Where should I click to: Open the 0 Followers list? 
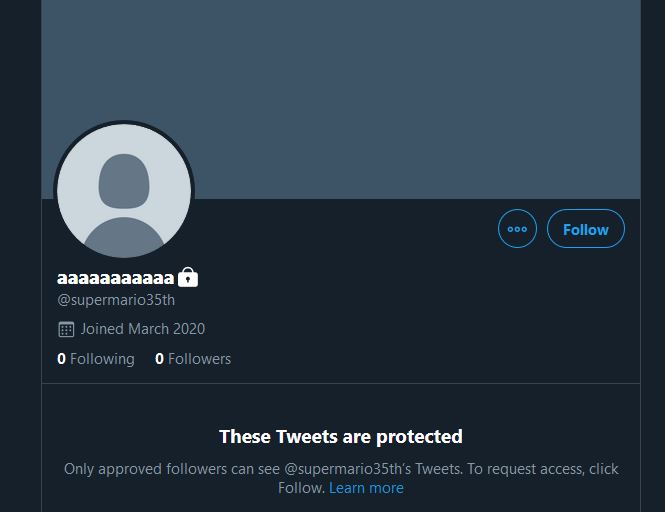[x=193, y=359]
